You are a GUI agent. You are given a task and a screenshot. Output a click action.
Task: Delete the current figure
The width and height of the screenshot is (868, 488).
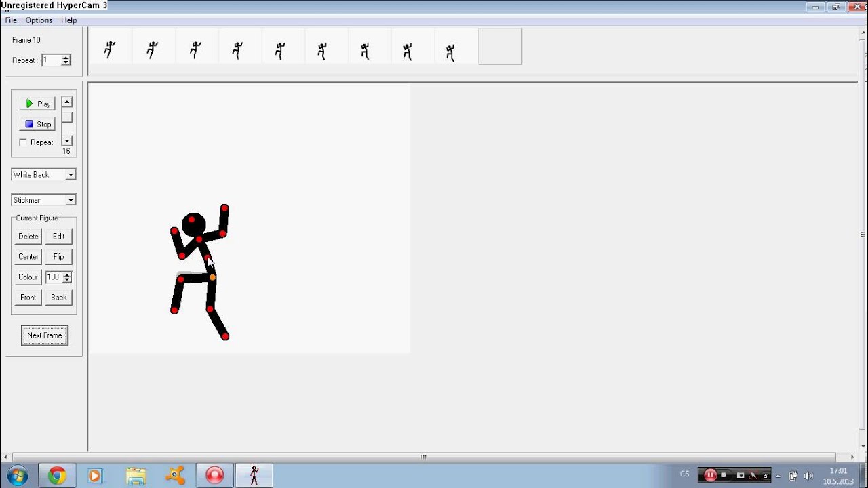(28, 237)
